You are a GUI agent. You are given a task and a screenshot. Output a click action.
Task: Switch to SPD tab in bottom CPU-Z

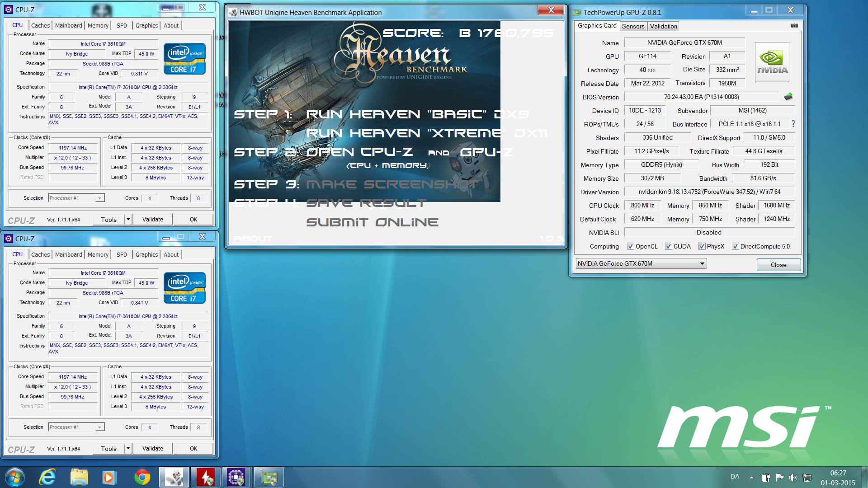[122, 255]
